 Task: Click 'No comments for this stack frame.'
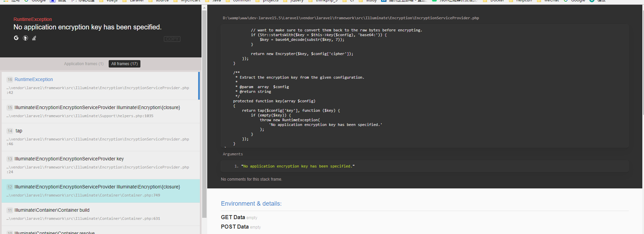click(x=251, y=179)
